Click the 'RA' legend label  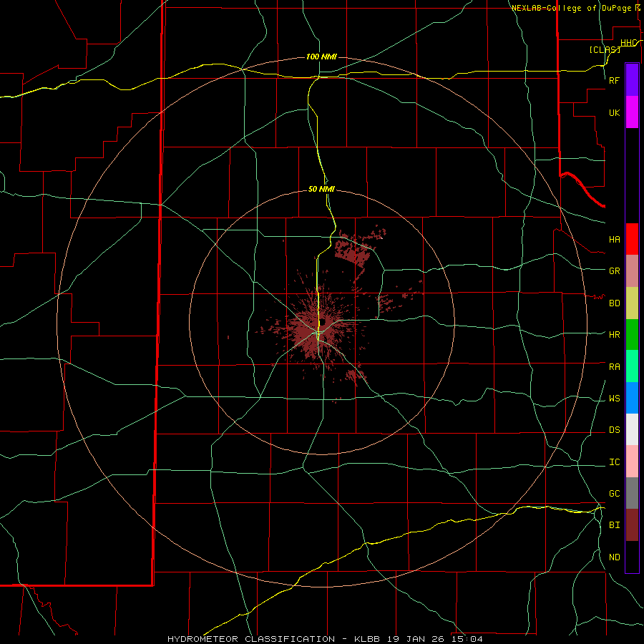[614, 366]
